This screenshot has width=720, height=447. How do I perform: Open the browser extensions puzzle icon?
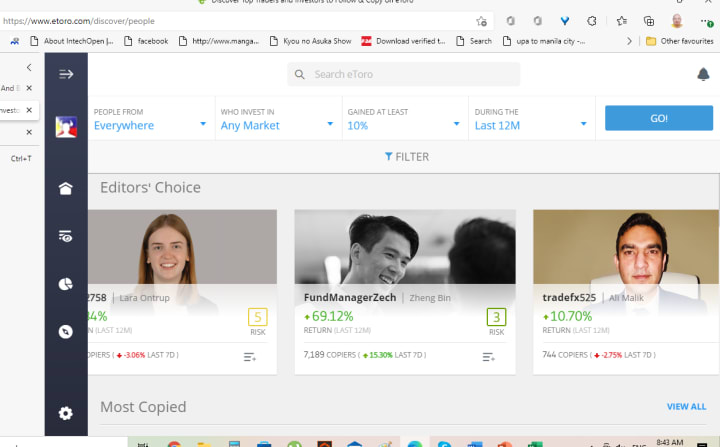tap(592, 21)
